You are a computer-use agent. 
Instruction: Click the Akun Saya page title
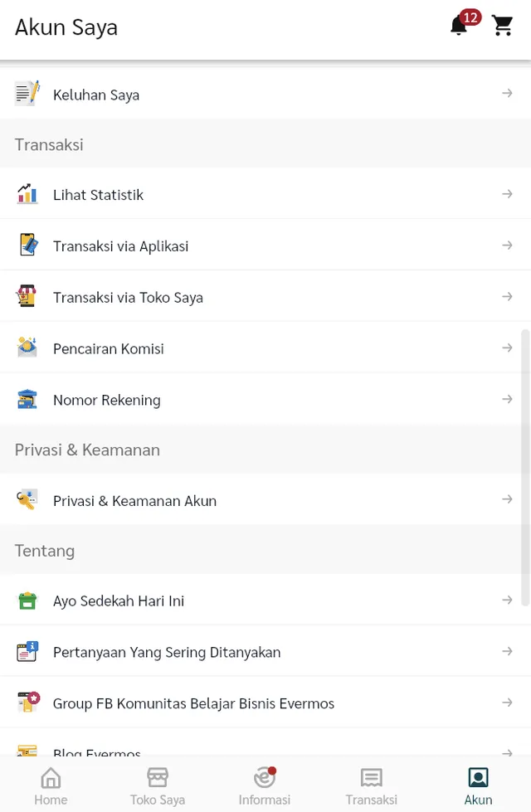(66, 27)
